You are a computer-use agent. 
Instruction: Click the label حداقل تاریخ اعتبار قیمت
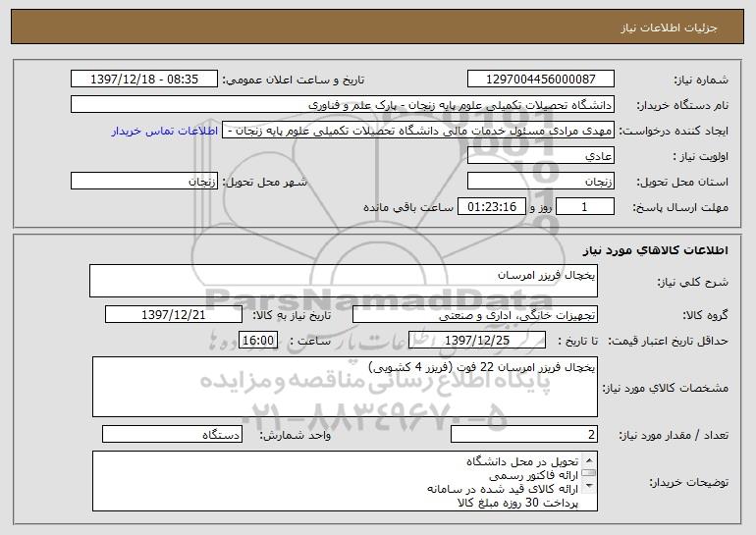click(668, 342)
